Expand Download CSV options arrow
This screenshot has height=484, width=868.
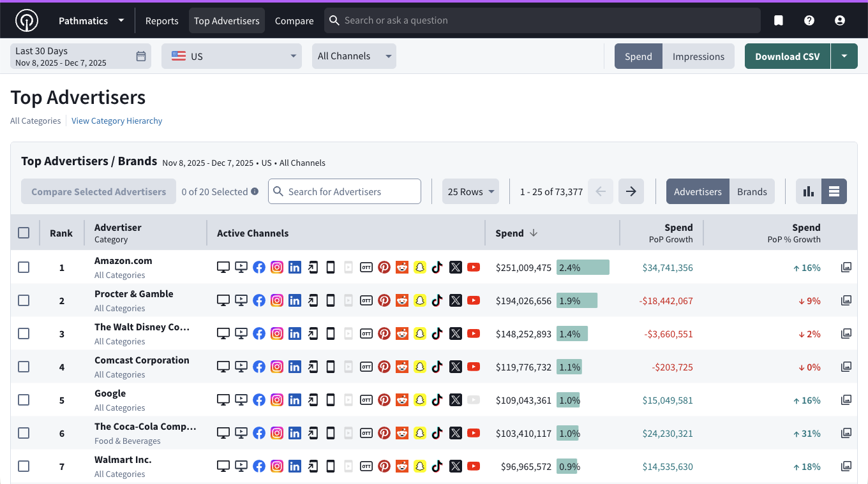[844, 56]
